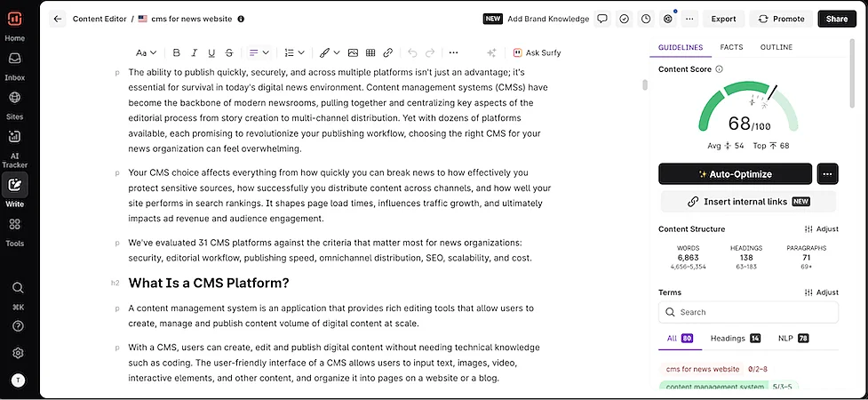Click the Terms search field
Image resolution: width=868 pixels, height=400 pixels.
[748, 312]
